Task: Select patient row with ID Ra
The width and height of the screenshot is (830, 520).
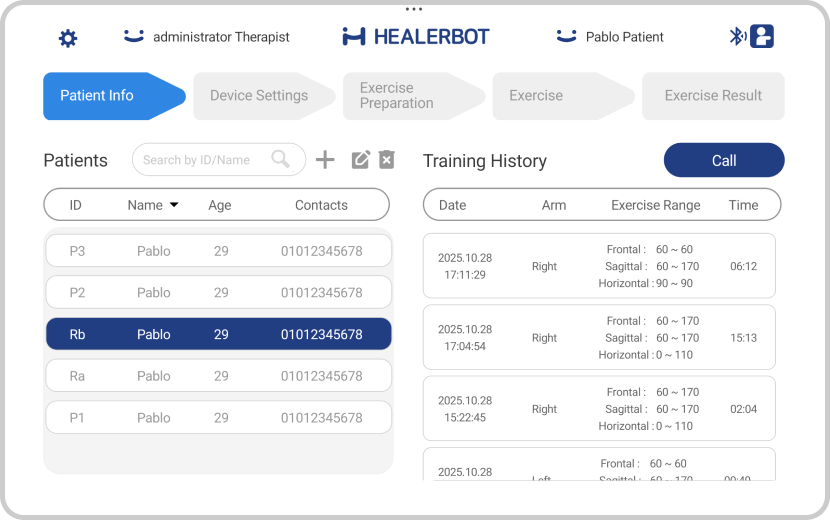Action: [x=219, y=376]
